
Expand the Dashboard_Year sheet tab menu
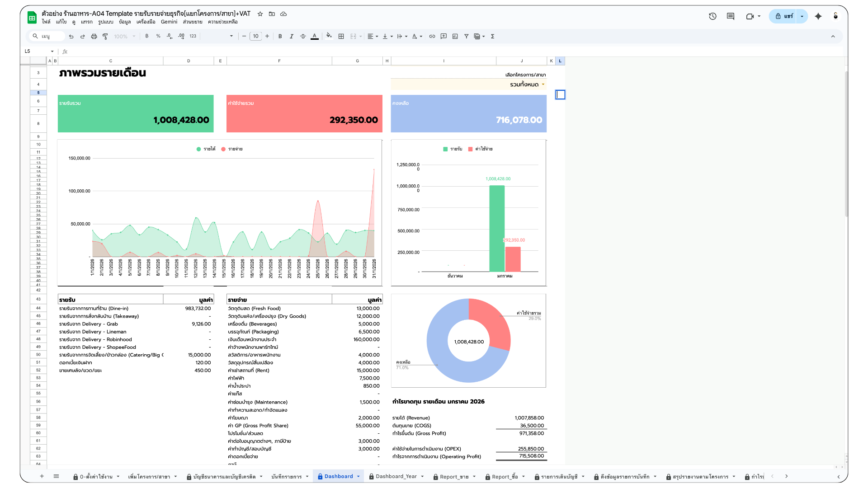[422, 476]
